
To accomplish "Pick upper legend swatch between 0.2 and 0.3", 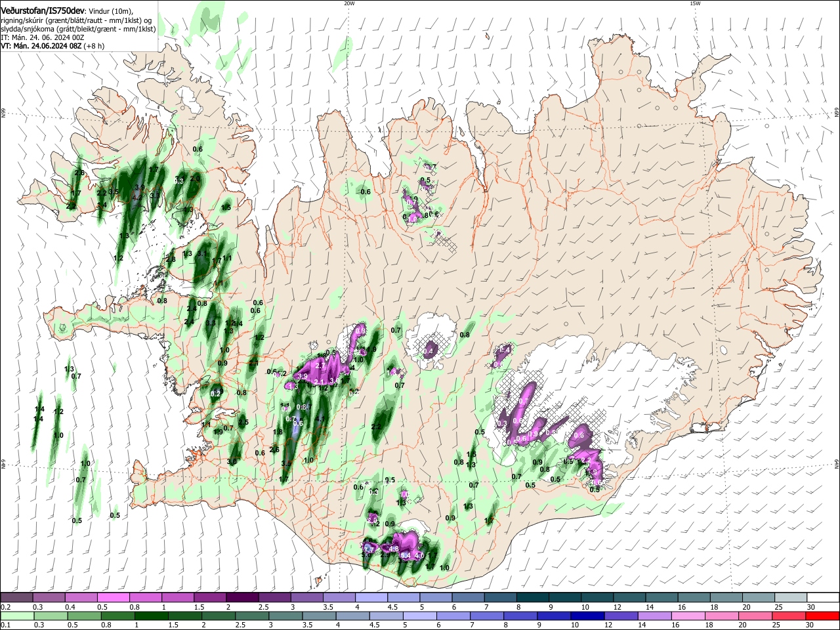I will point(16,597).
